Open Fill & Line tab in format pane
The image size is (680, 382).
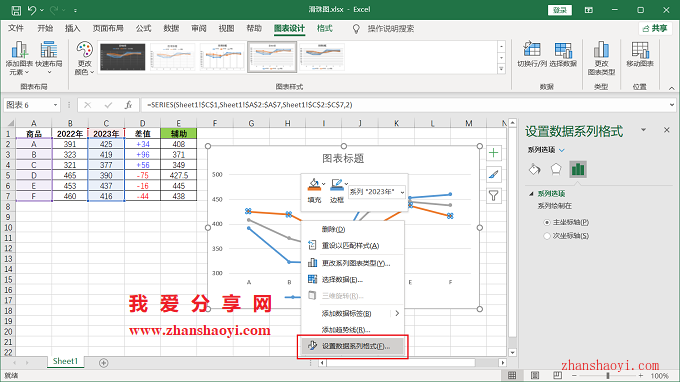(x=535, y=169)
